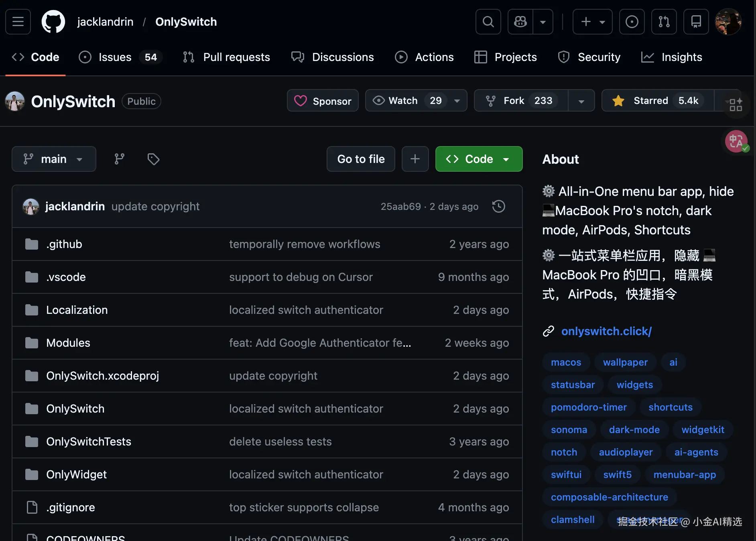Open the latest commit 'update copyright' message
756x541 pixels.
[155, 206]
